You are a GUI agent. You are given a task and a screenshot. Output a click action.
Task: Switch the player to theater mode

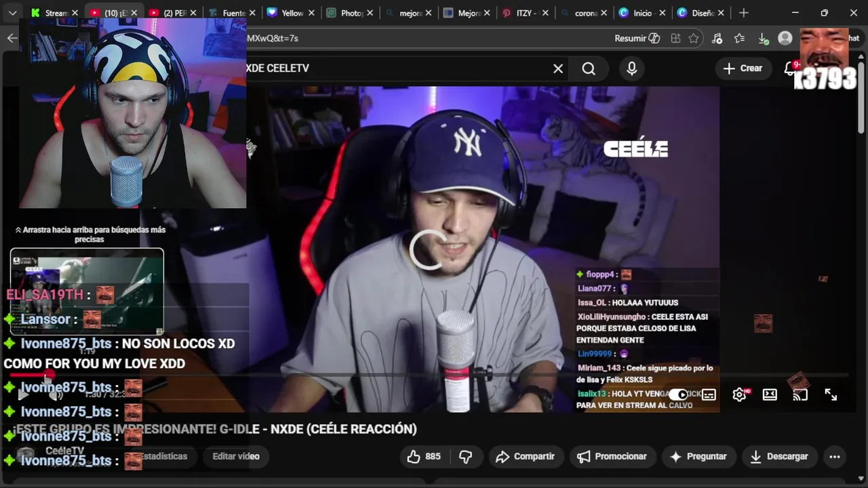(770, 394)
